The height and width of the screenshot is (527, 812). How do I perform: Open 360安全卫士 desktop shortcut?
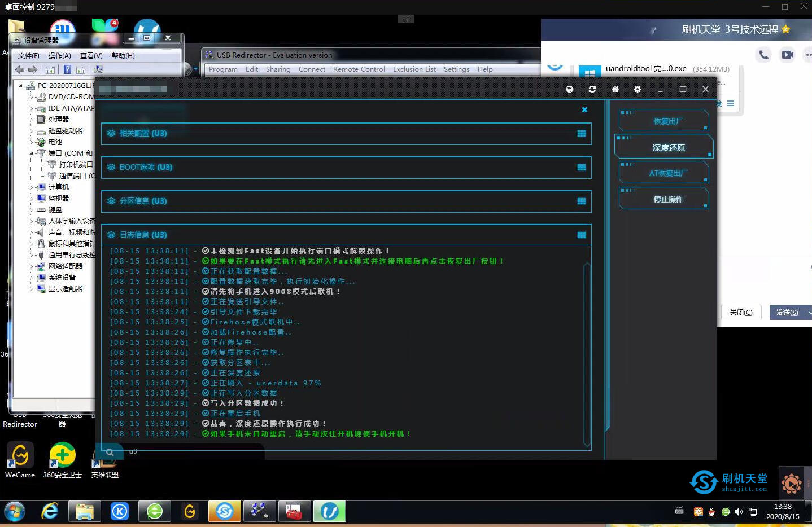point(62,460)
